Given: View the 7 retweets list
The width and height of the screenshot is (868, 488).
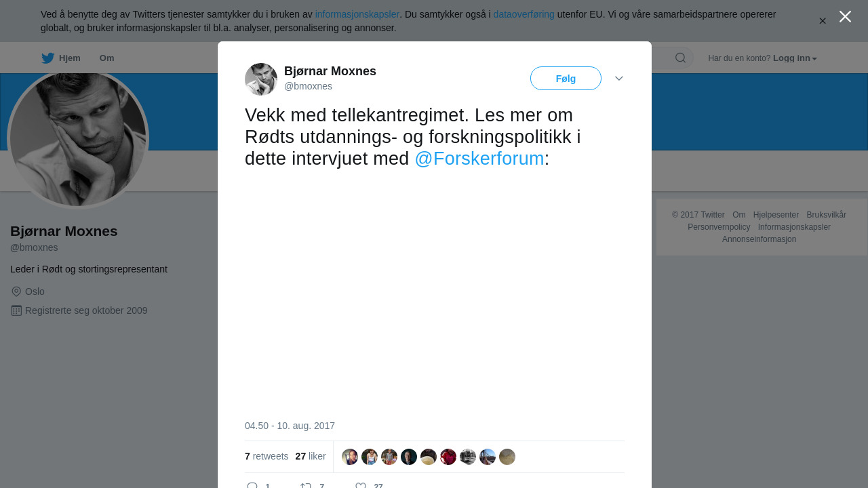Looking at the screenshot, I should pyautogui.click(x=267, y=457).
